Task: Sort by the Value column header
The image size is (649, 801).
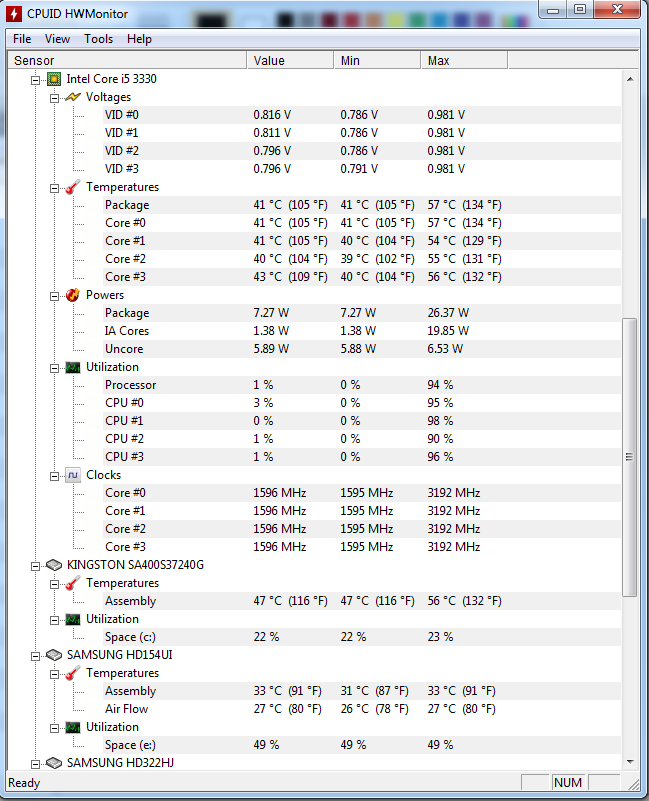Action: pyautogui.click(x=290, y=60)
